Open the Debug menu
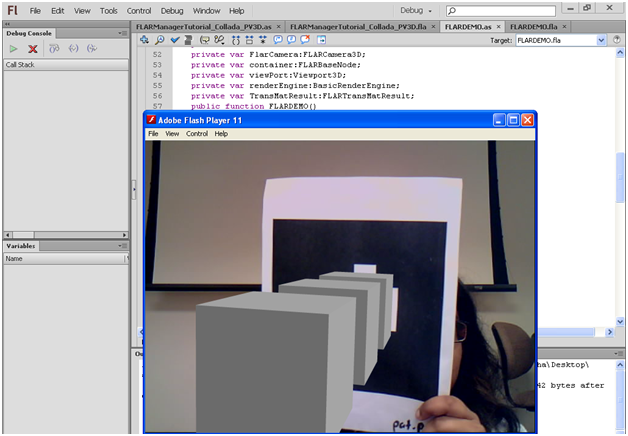Viewport: 628px width, 436px height. [172, 11]
